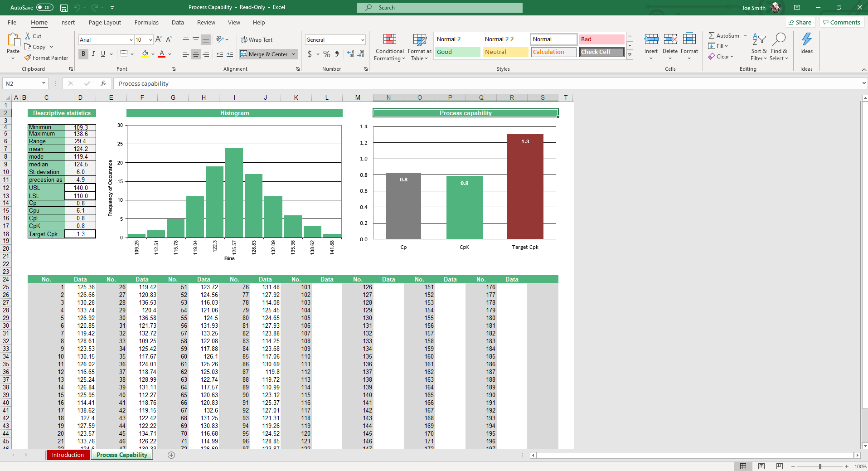Switch to the Introduction sheet tab
The image size is (868, 471).
tap(68, 455)
